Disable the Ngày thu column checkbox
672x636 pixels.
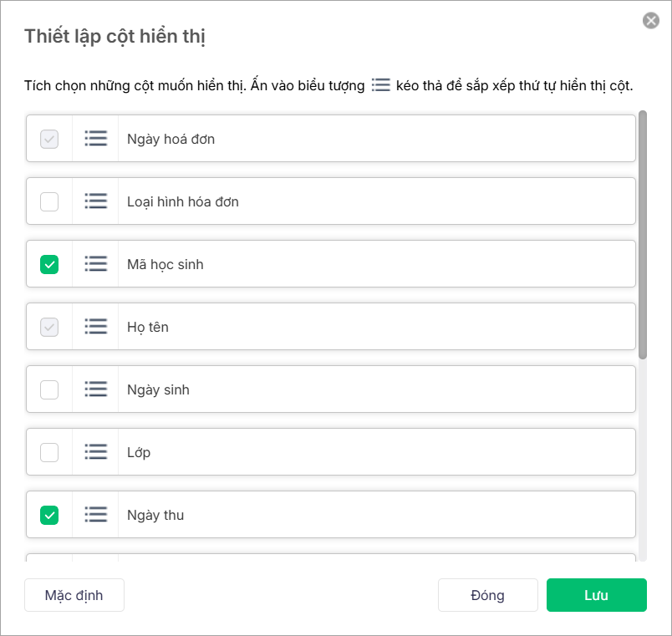[49, 515]
